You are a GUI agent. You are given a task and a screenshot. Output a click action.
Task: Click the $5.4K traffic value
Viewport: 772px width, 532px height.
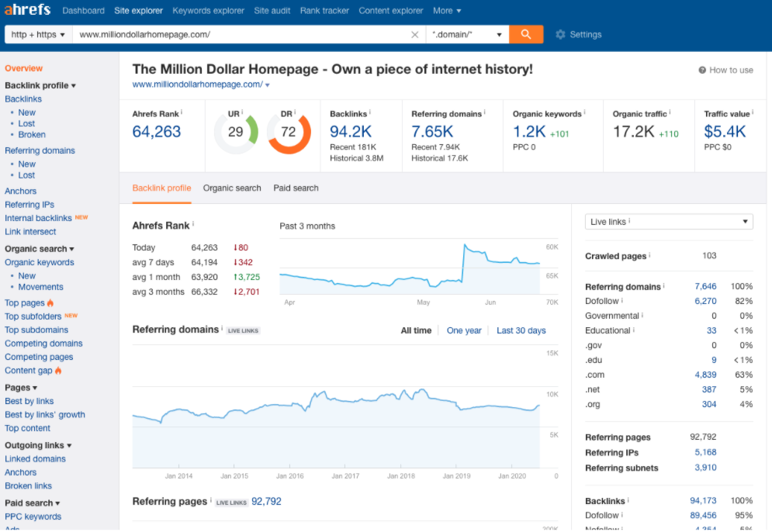pyautogui.click(x=725, y=131)
